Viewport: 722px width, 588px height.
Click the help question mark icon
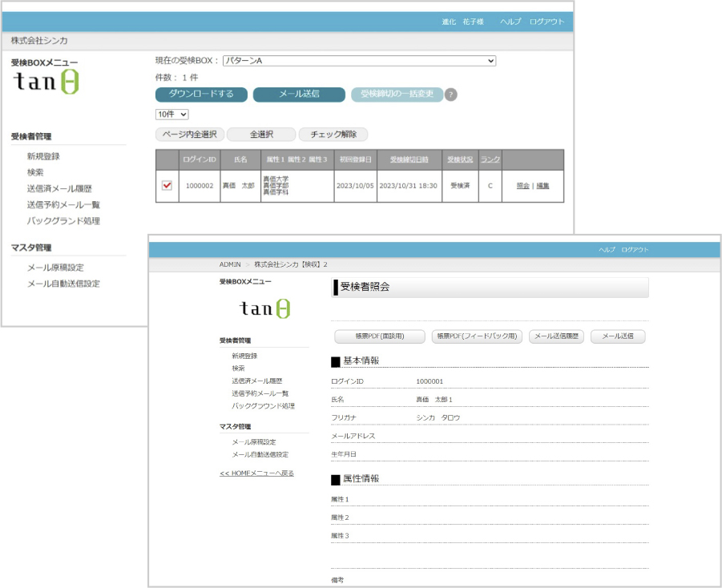point(451,95)
